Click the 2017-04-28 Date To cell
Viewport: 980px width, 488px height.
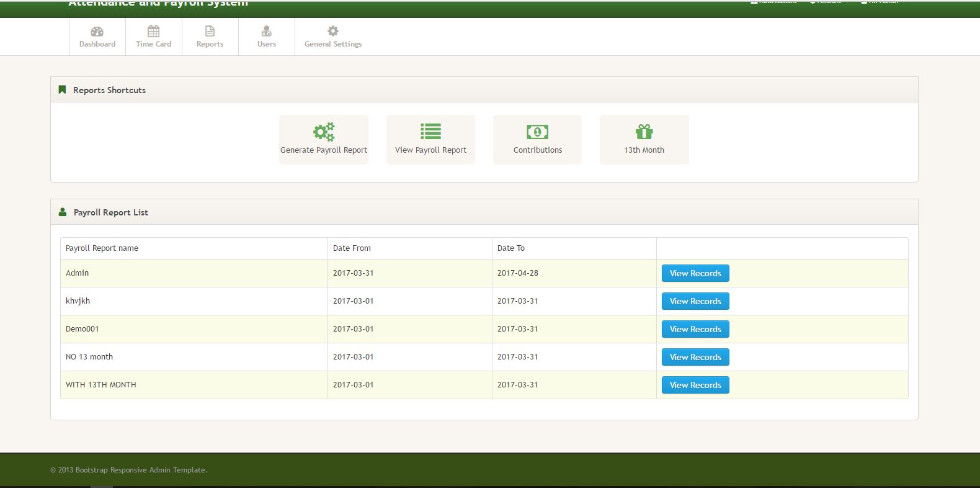[x=574, y=273]
